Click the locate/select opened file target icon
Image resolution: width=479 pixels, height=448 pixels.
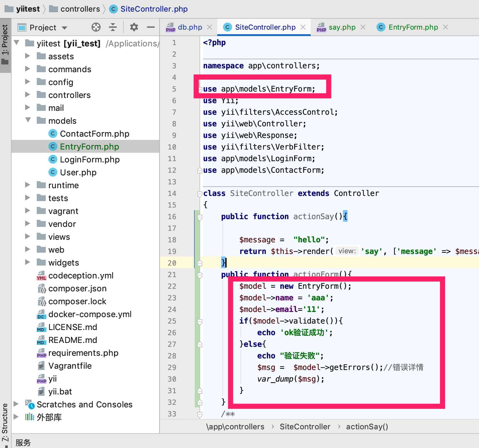[96, 27]
